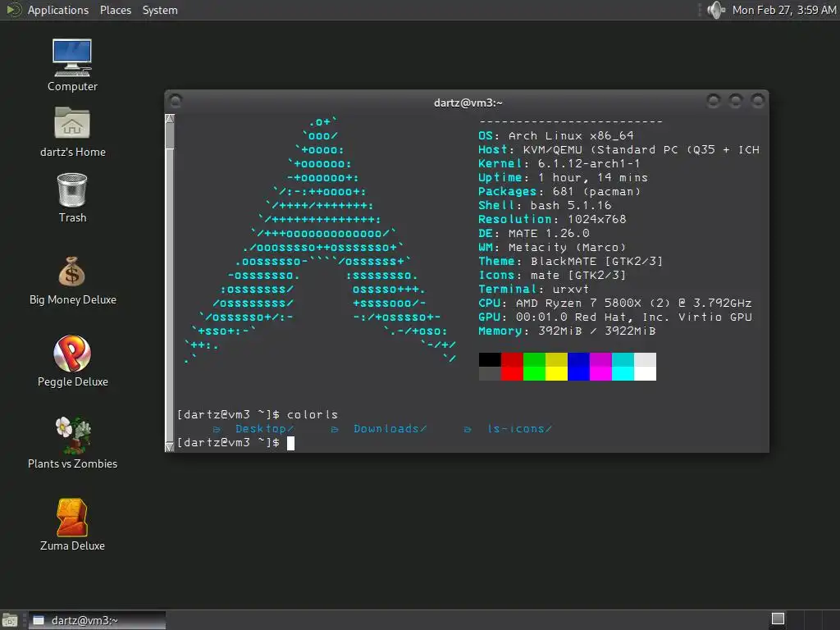Click the 'OS: Arch Linux x86_64' line
The height and width of the screenshot is (630, 840).
coord(556,136)
